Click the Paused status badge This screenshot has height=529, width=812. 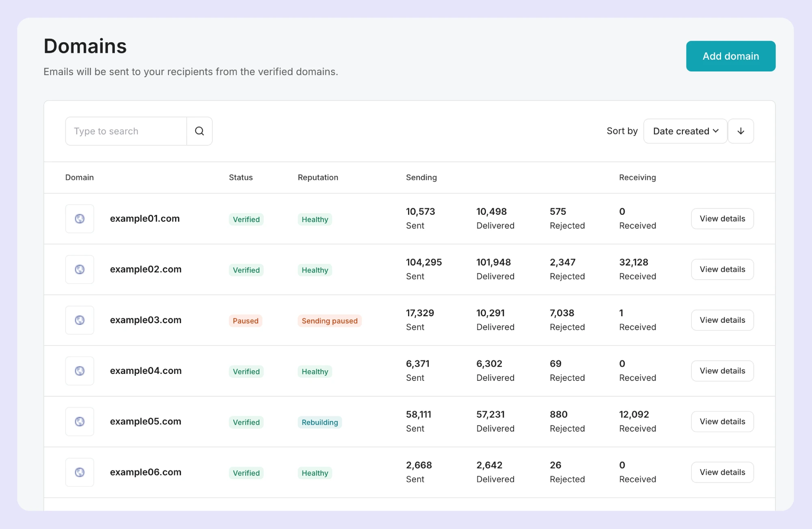coord(246,321)
